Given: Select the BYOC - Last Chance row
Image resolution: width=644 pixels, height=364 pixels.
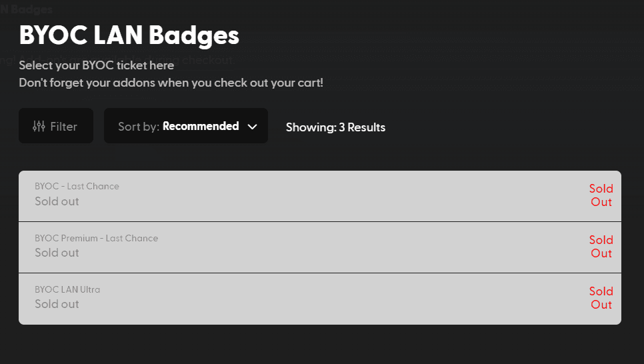Looking at the screenshot, I should point(319,196).
